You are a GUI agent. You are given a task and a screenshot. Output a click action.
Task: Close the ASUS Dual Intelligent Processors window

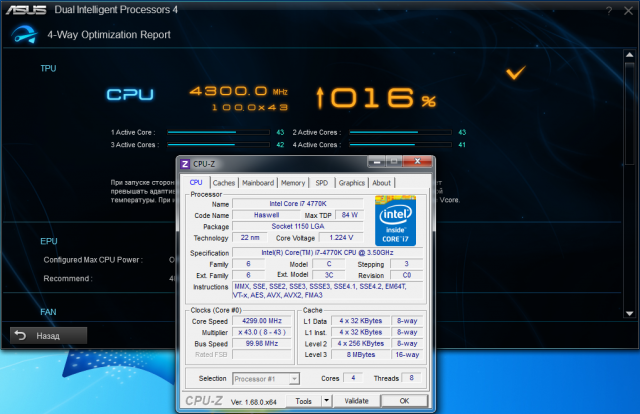(629, 11)
